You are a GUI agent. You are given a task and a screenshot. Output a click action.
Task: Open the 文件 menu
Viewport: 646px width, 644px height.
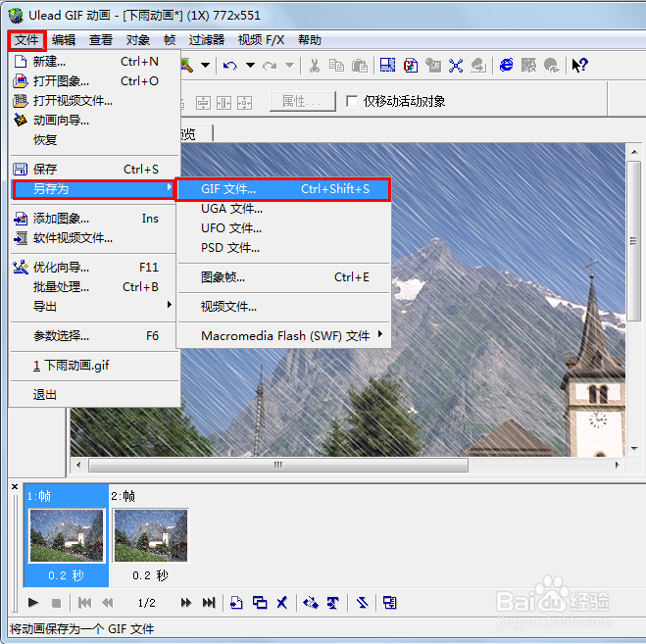26,40
